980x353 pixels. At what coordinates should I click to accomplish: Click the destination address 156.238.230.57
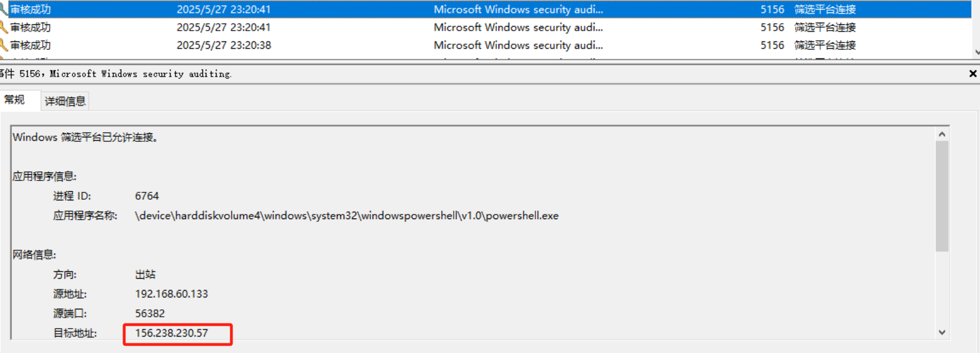coord(172,333)
